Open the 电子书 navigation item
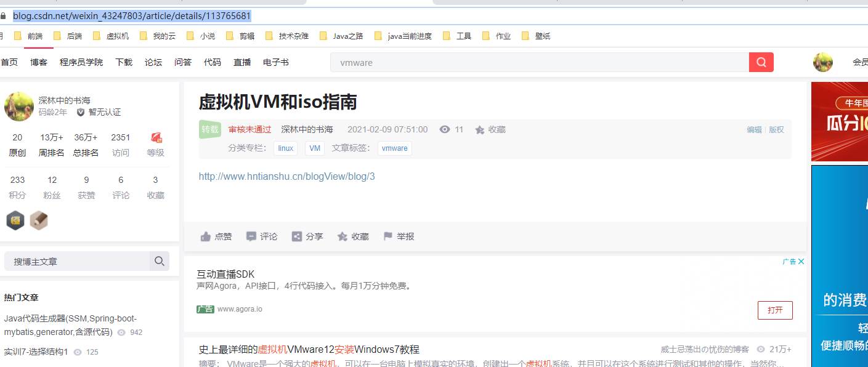The image size is (868, 367). pyautogui.click(x=276, y=62)
